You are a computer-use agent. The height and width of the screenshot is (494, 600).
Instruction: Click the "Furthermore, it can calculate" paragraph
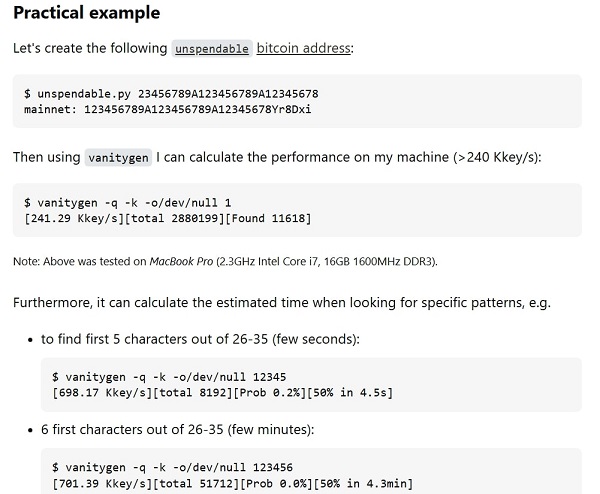click(281, 302)
